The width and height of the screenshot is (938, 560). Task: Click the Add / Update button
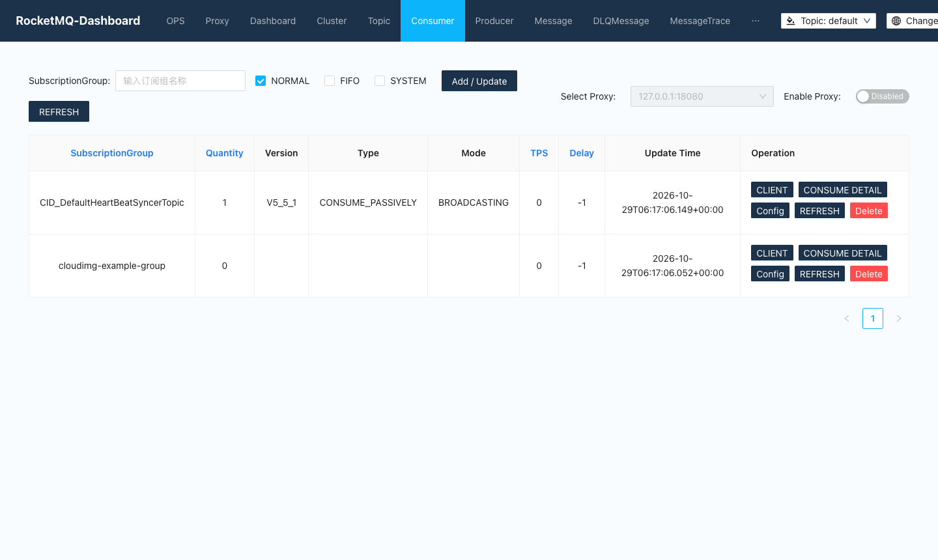coord(479,81)
